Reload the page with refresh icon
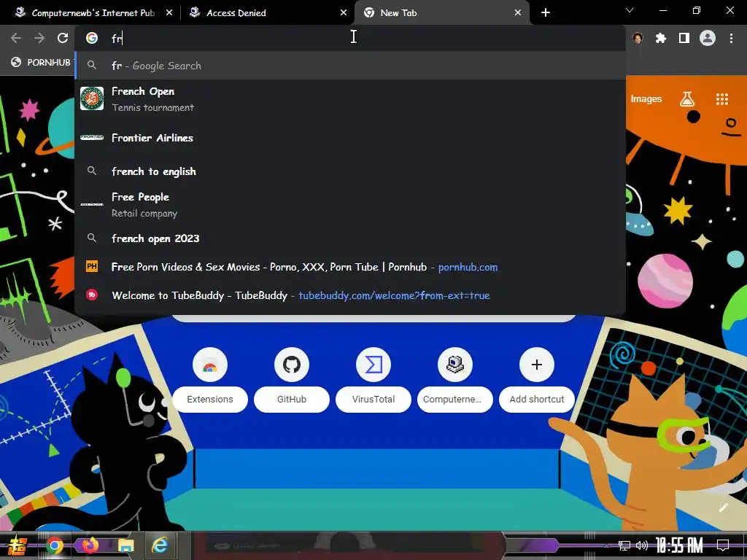The width and height of the screenshot is (747, 560). click(x=63, y=38)
